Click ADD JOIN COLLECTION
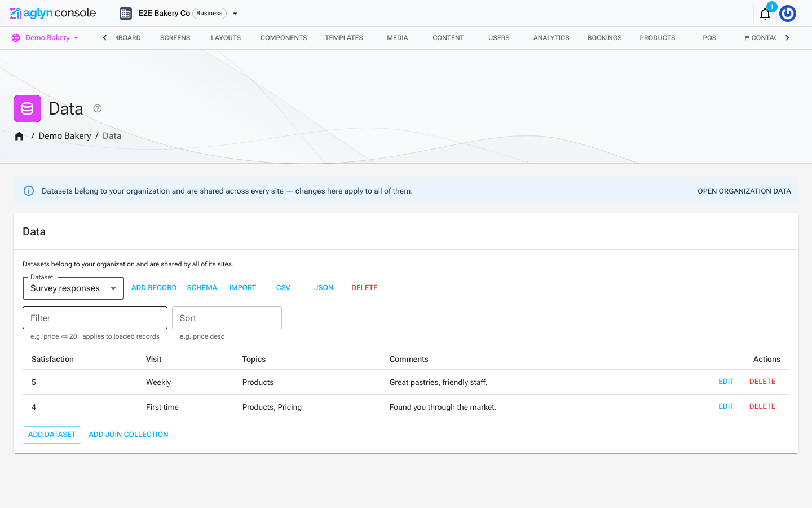 click(x=129, y=435)
